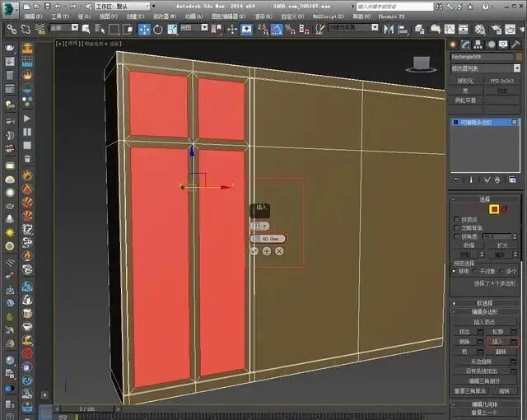
Task: Activate the Select and Rotate tool
Action: pos(158,30)
